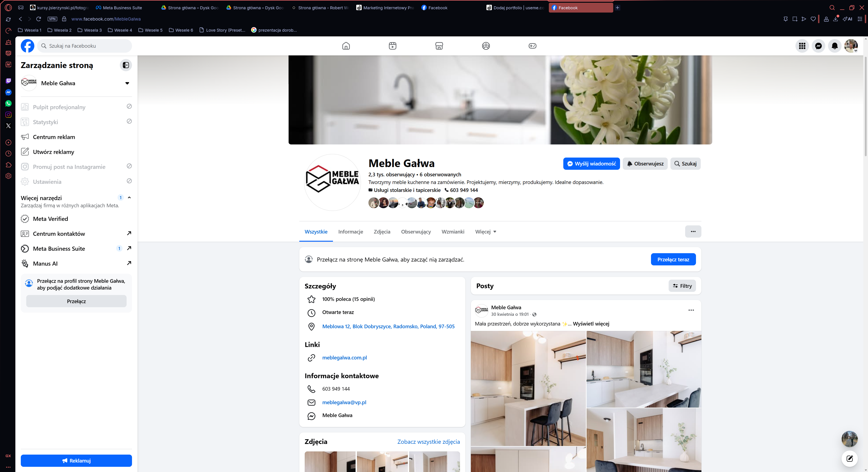Switch to the Wzmianki tab
This screenshot has height=472, width=868.
tap(453, 232)
